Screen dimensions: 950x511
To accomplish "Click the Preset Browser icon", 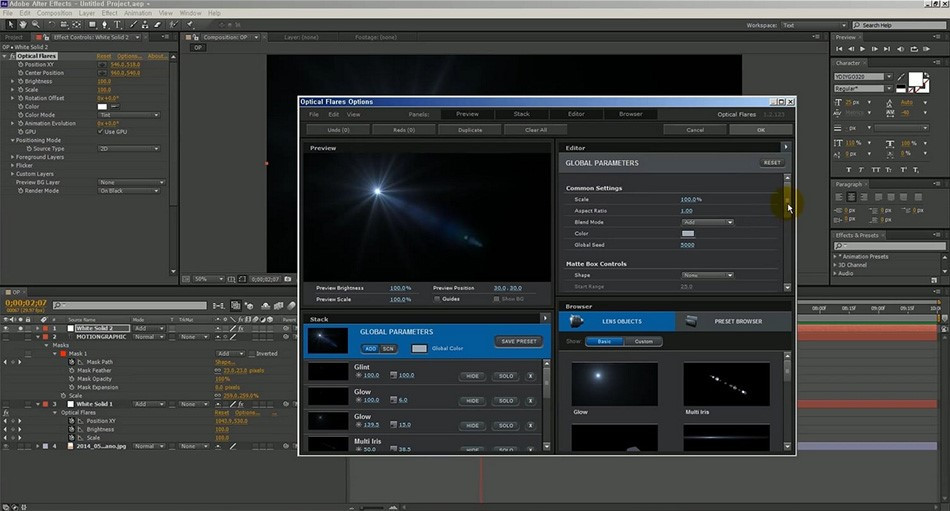I will pos(691,321).
